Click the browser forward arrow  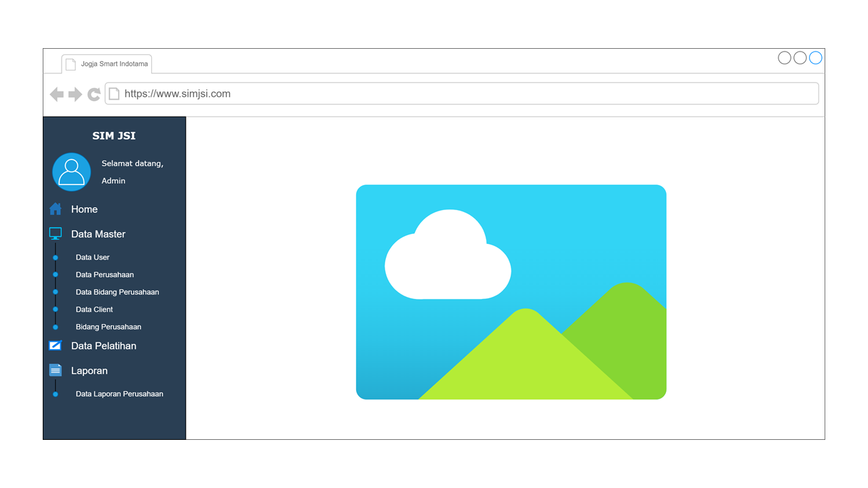point(75,94)
